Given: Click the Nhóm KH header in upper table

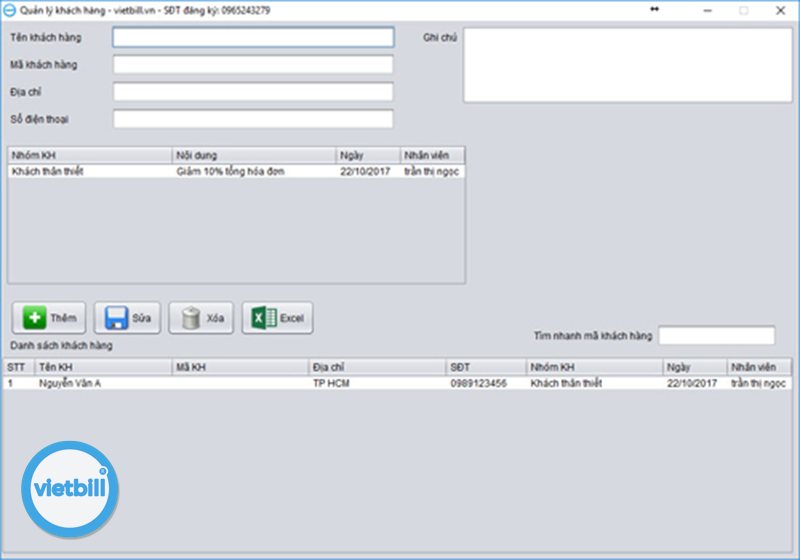Looking at the screenshot, I should [90, 156].
